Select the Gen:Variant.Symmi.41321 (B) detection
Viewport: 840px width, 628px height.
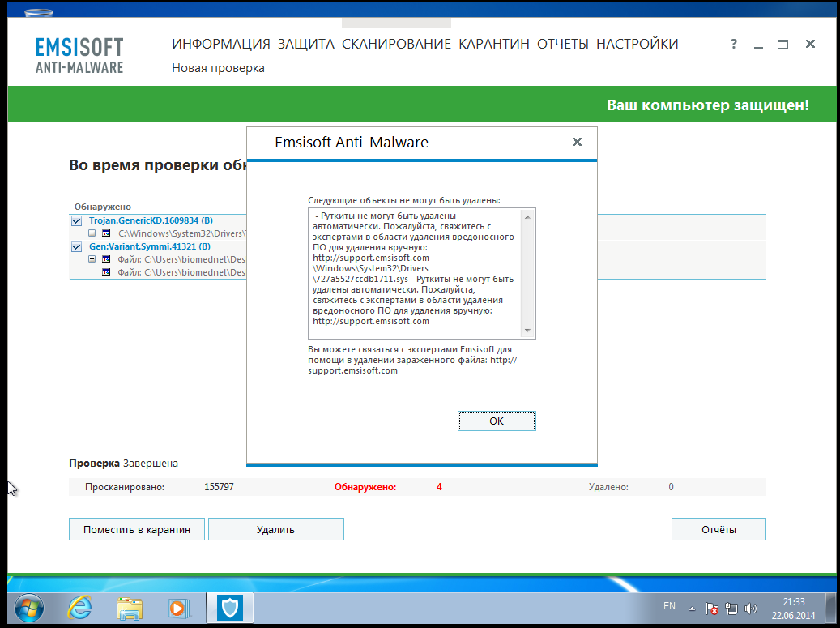click(x=150, y=246)
